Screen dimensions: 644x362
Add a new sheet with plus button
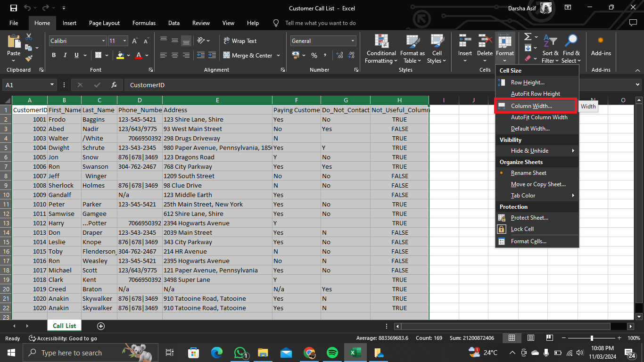click(100, 326)
